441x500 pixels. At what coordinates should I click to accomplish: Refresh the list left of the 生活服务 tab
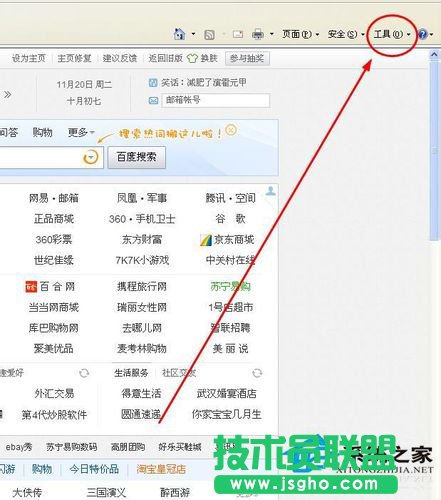pos(84,373)
